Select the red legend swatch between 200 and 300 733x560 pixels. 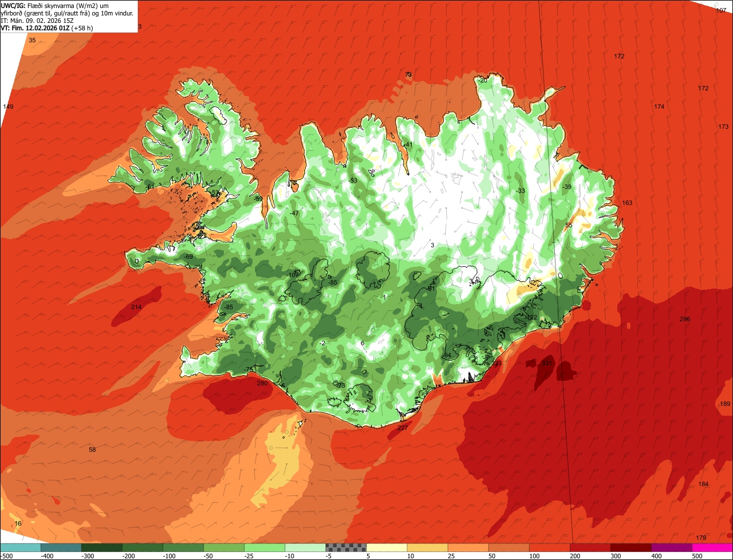pyautogui.click(x=590, y=547)
